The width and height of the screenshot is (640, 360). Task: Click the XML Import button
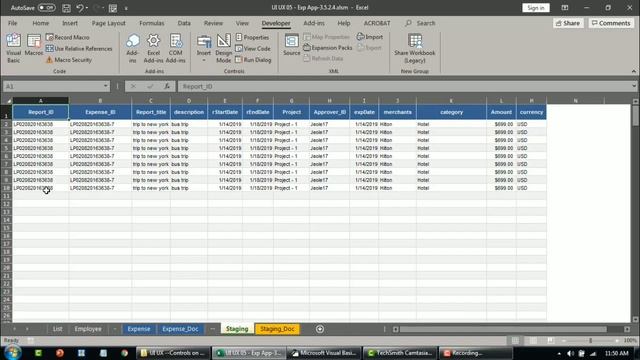[x=370, y=37]
